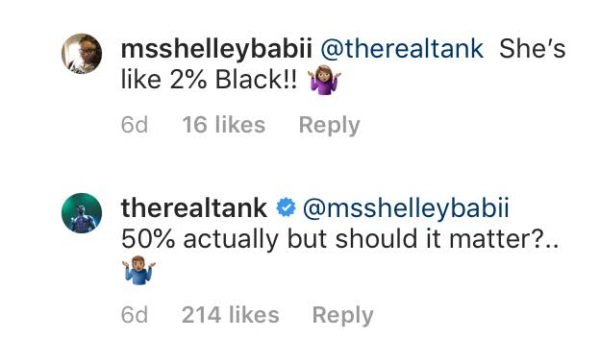The height and width of the screenshot is (363, 600).
Task: Click the text "50% actually but should it matter?.."
Action: coord(340,240)
